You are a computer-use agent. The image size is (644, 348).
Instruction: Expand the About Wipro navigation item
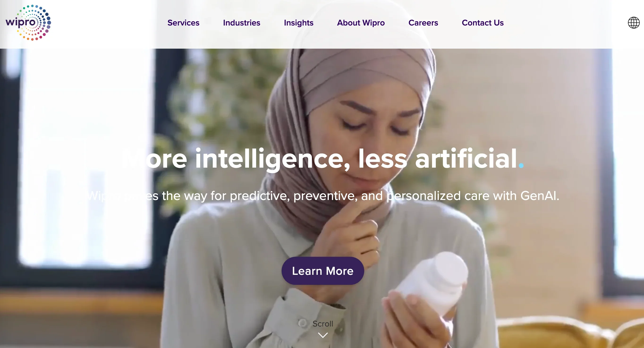(361, 23)
